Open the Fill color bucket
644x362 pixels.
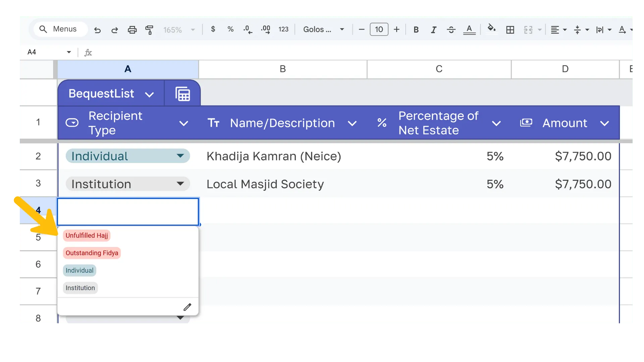pos(492,29)
